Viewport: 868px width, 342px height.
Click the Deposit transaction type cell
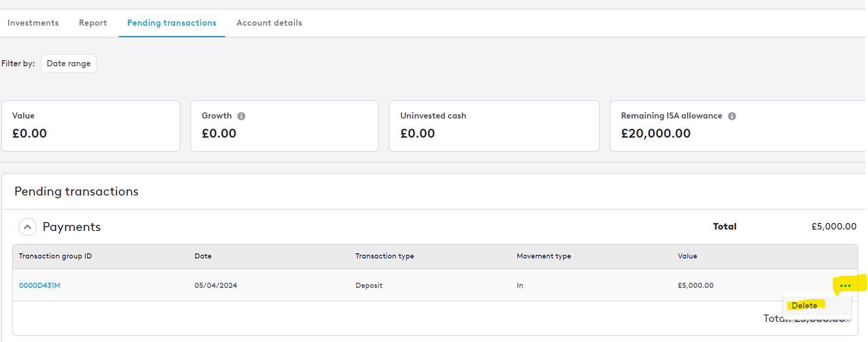[x=369, y=286]
